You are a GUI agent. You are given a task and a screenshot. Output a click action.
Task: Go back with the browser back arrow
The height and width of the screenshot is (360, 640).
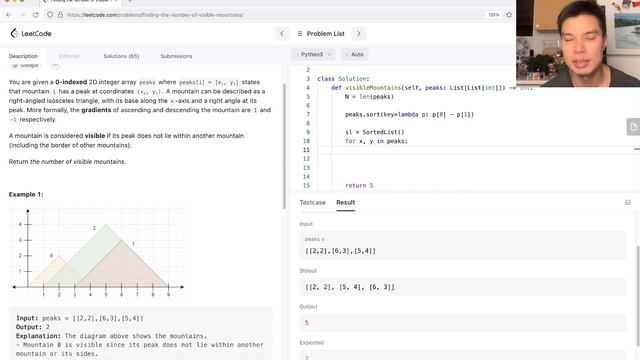(9, 15)
